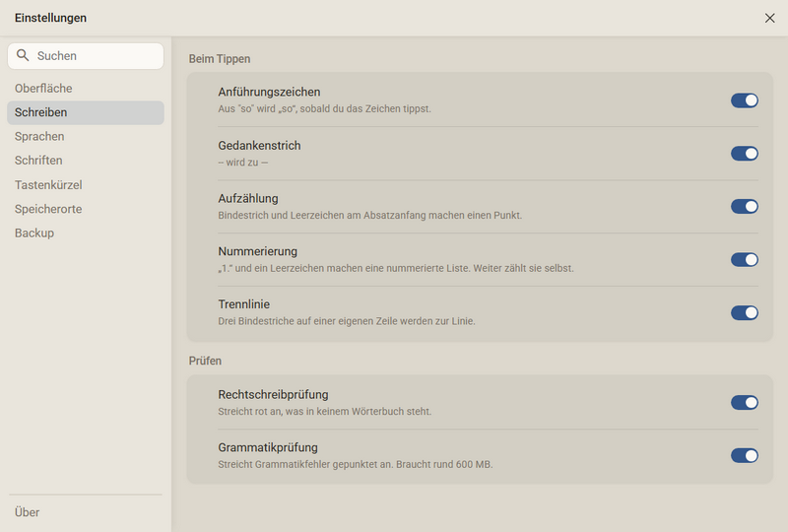Switch off automatic Nummerierung

click(745, 259)
